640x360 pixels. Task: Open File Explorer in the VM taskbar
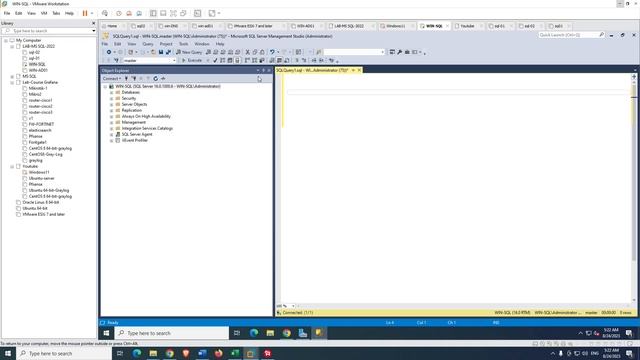(270, 333)
